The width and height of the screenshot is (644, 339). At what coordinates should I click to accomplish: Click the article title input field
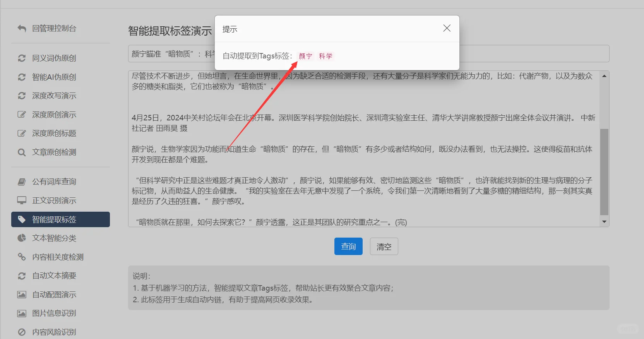pyautogui.click(x=368, y=53)
